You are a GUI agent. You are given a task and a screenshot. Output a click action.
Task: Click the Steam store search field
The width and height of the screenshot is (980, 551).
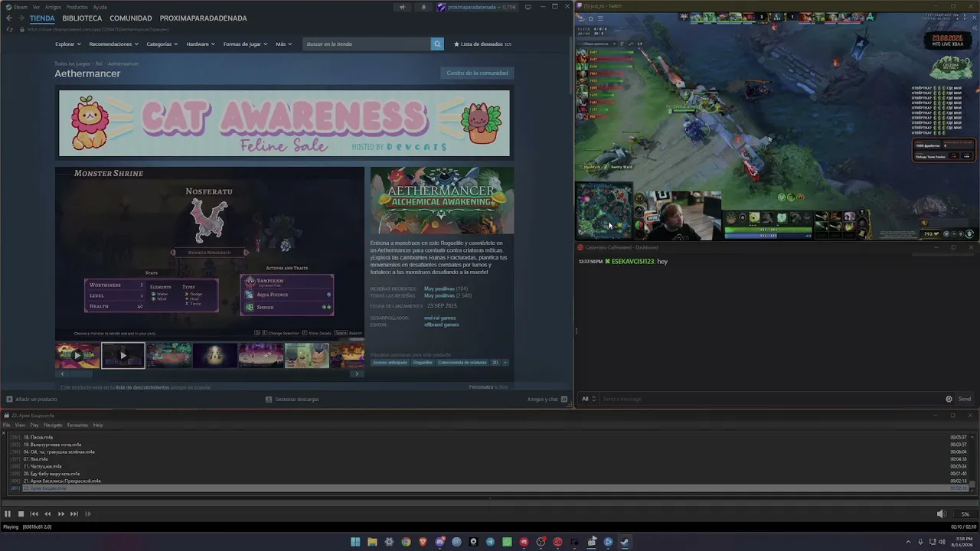pos(367,44)
